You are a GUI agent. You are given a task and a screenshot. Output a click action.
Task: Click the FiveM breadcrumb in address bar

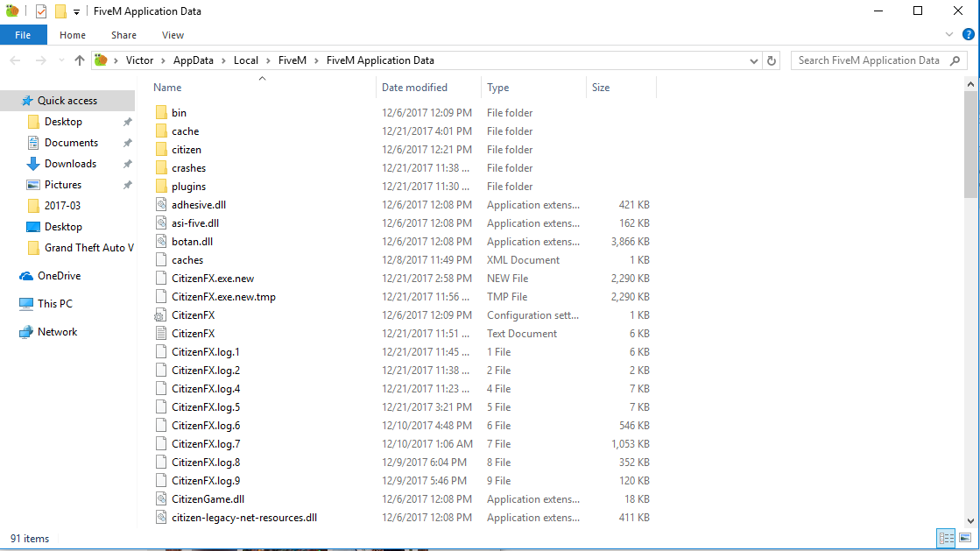293,60
